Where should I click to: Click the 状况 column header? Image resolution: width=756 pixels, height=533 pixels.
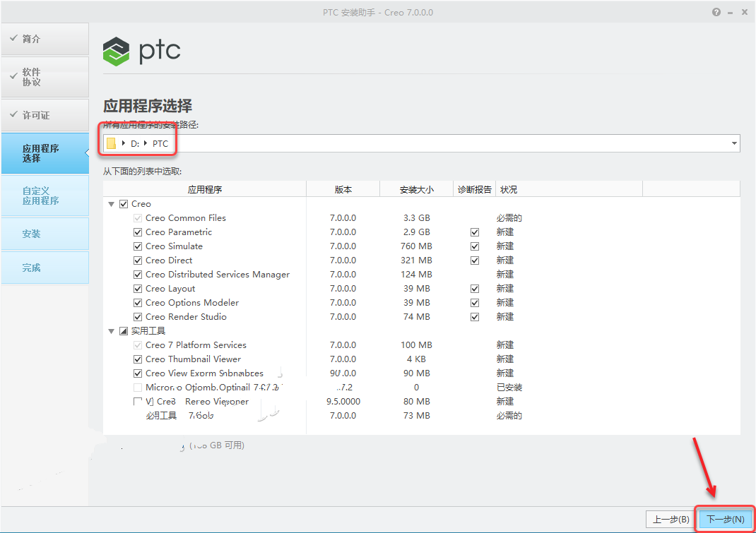569,189
